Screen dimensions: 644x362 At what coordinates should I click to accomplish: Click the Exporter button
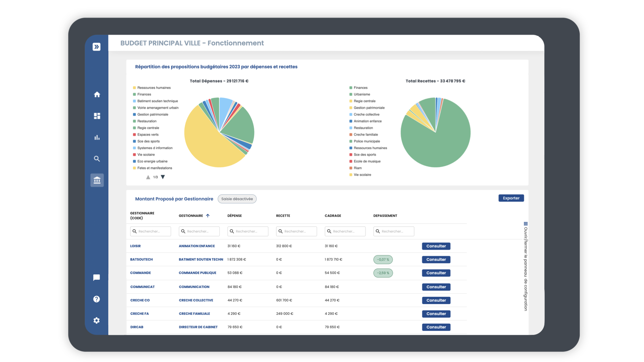[511, 198]
